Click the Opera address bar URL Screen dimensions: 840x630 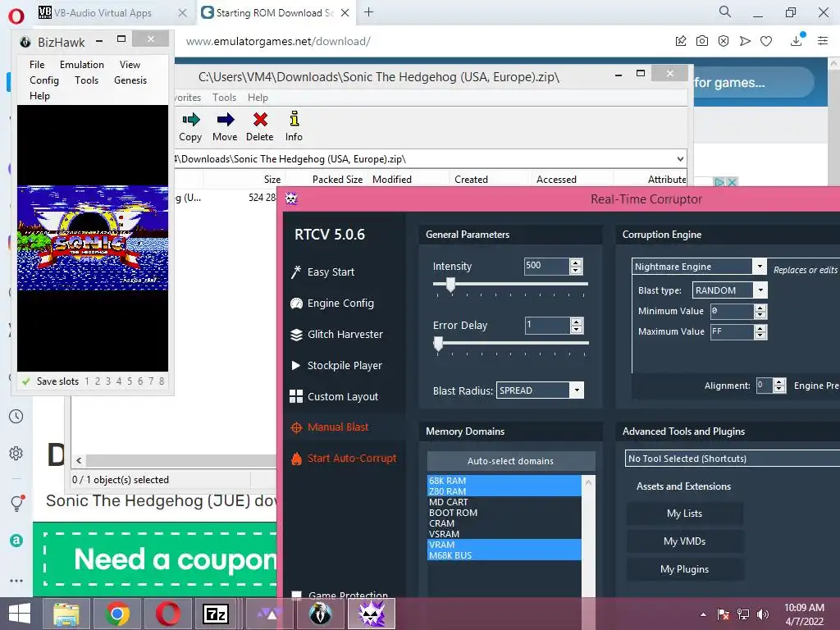pyautogui.click(x=278, y=41)
